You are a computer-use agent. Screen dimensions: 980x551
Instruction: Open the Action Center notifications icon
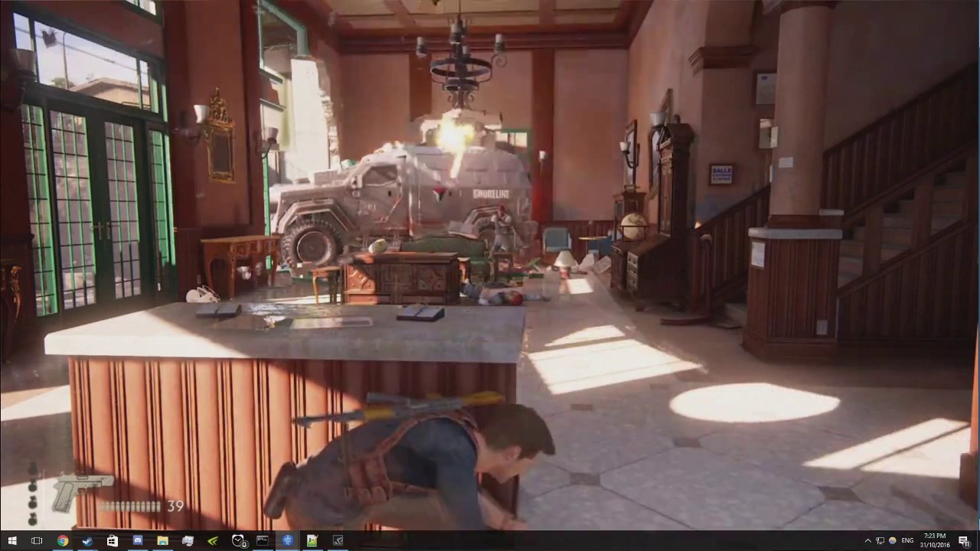pyautogui.click(x=964, y=541)
